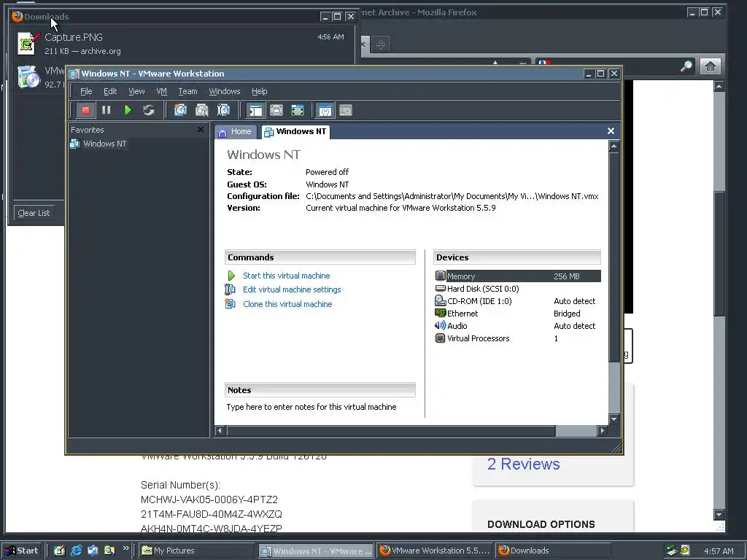Select the Hard Disk (SCSI 0:0) device

[x=517, y=289]
